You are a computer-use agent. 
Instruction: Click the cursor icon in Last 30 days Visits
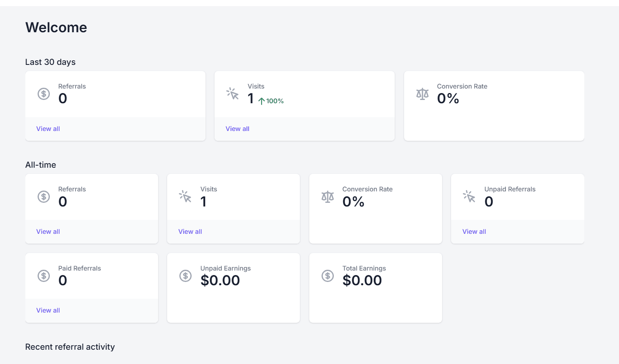[x=232, y=93]
